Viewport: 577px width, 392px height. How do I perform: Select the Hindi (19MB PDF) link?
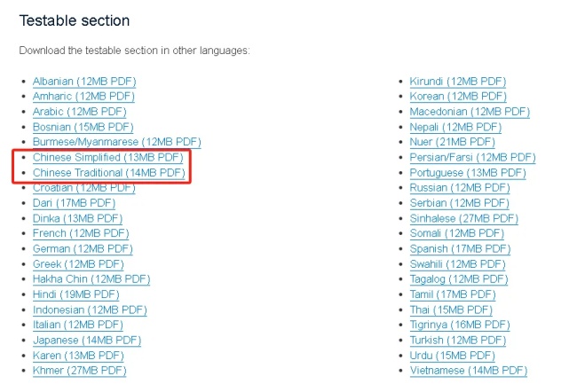[x=75, y=294]
